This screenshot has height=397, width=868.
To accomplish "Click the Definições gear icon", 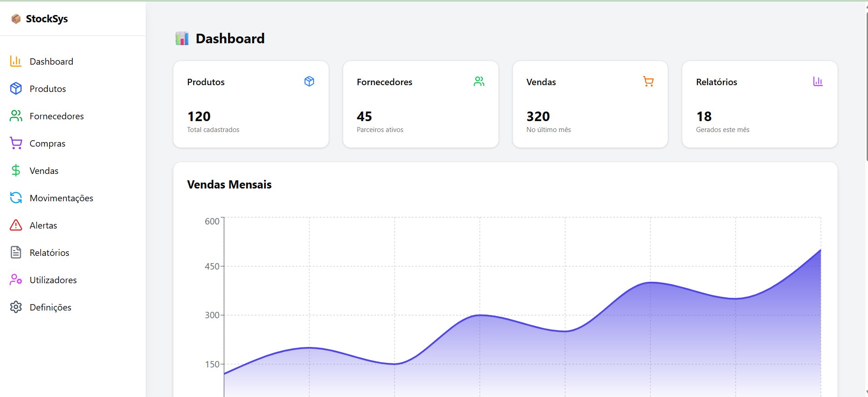I will click(x=16, y=307).
